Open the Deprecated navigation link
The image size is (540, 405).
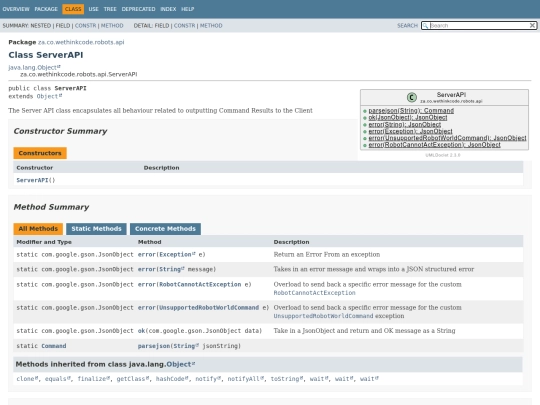coord(138,9)
